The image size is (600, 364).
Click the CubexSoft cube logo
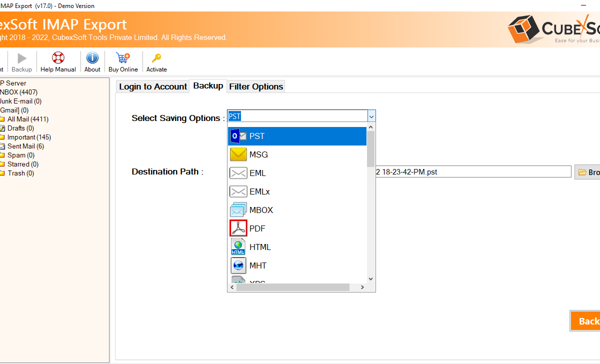(523, 29)
